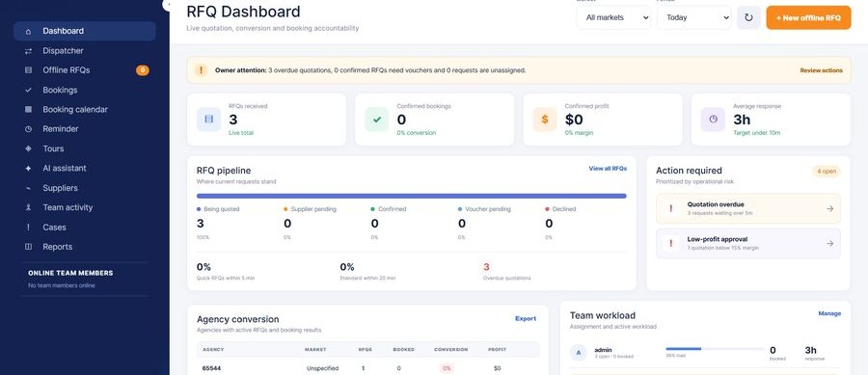Click the Reports book icon
The image size is (868, 375).
(28, 247)
